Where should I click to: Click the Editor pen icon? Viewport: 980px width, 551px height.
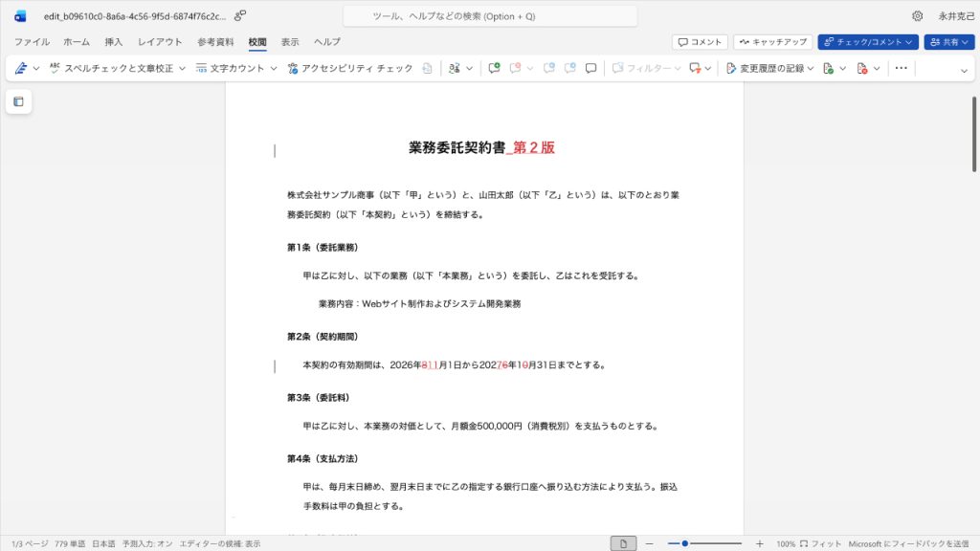(x=21, y=68)
